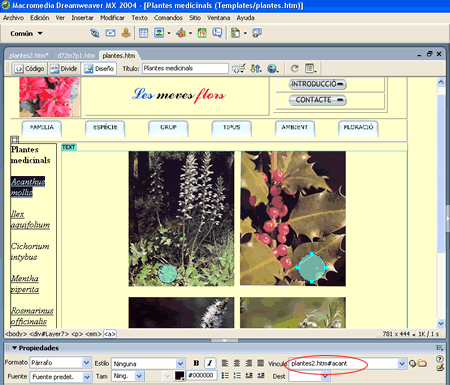Open the Insertar menu

82,18
